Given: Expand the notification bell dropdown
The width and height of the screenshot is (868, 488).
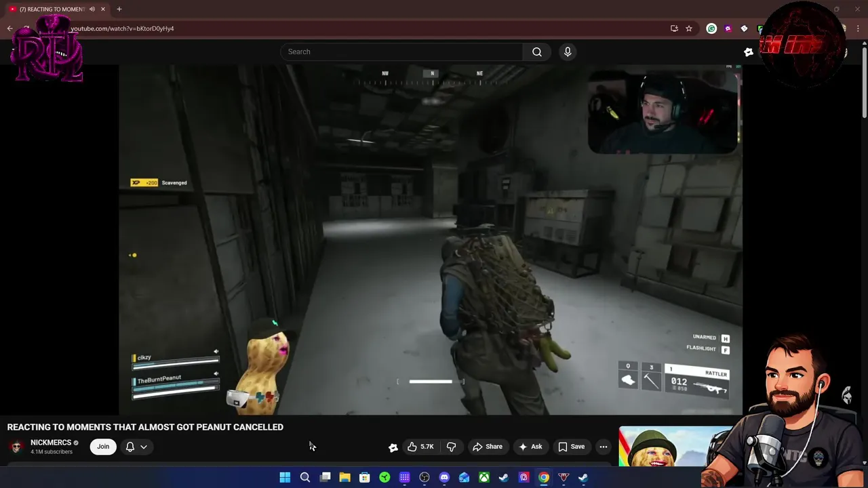Looking at the screenshot, I should coord(136,447).
